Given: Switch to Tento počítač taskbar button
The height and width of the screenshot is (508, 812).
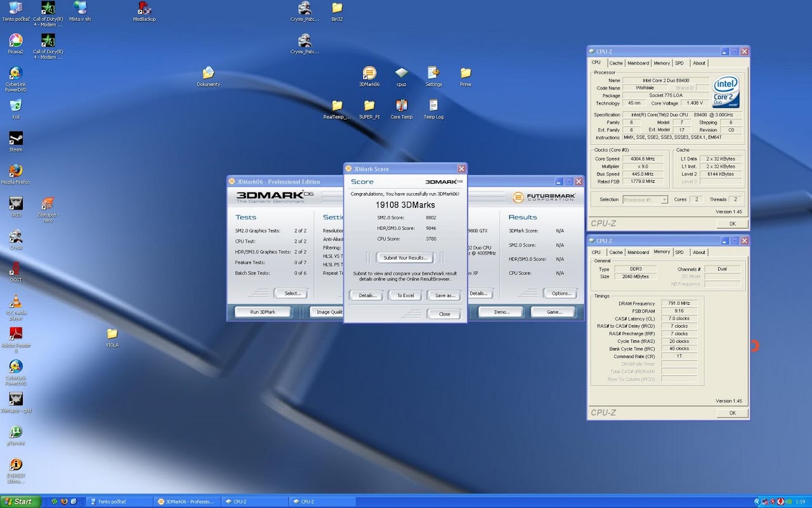Looking at the screenshot, I should point(119,502).
